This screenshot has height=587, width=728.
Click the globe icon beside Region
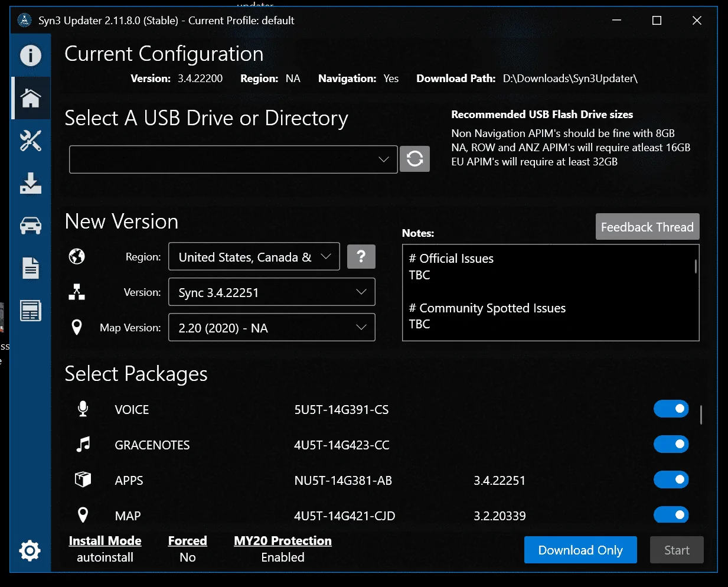[77, 256]
